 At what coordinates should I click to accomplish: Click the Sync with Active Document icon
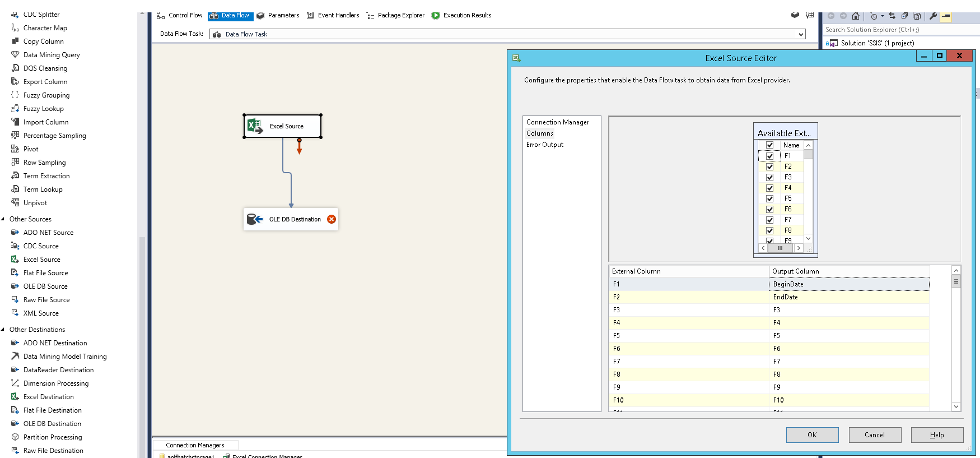pos(892,16)
